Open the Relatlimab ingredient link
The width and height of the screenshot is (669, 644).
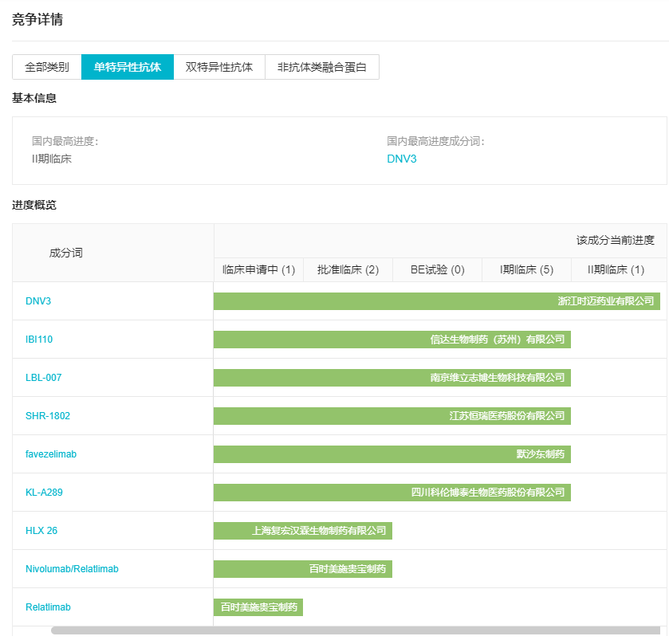coord(48,607)
